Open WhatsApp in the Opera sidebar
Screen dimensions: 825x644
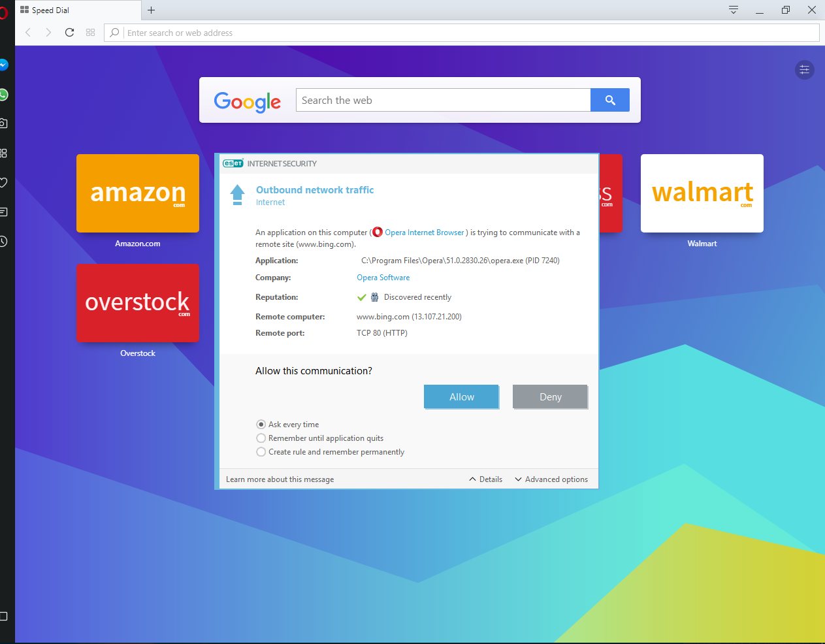[x=3, y=95]
